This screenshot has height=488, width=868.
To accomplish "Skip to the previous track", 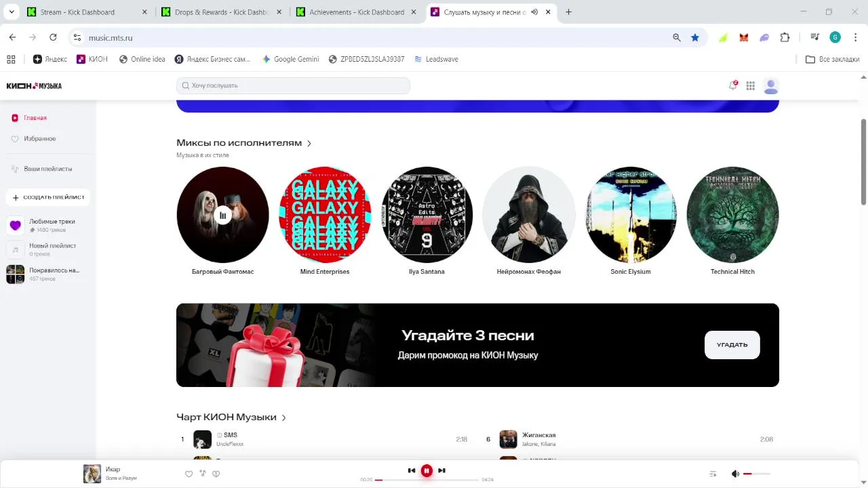I will coord(412,470).
